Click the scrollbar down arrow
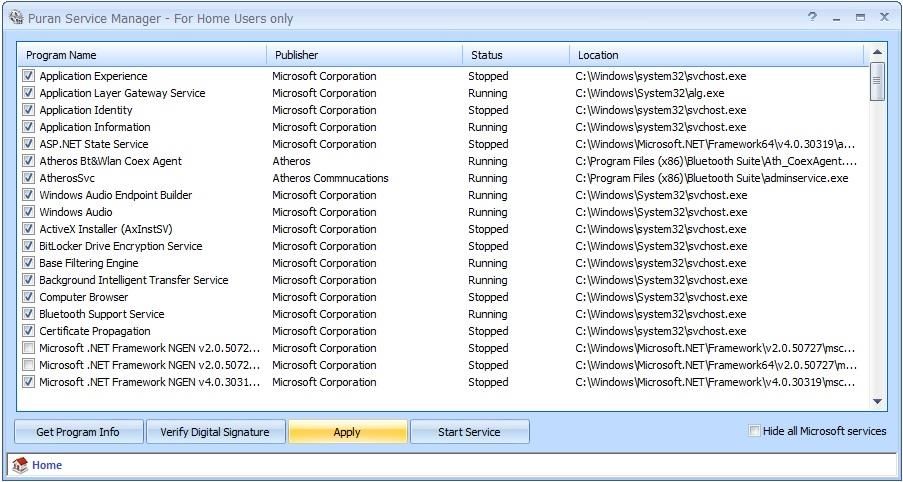This screenshot has width=903, height=482. point(877,401)
